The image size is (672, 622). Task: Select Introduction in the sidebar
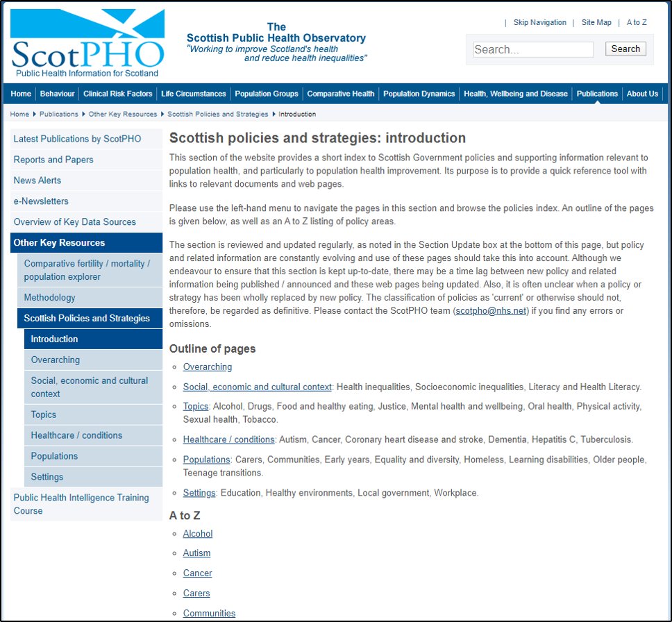93,339
